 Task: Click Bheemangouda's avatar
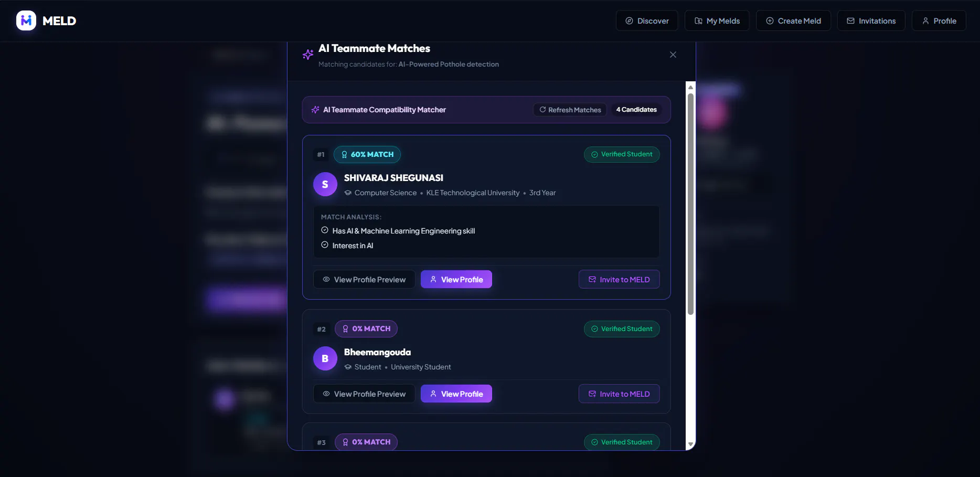(325, 358)
